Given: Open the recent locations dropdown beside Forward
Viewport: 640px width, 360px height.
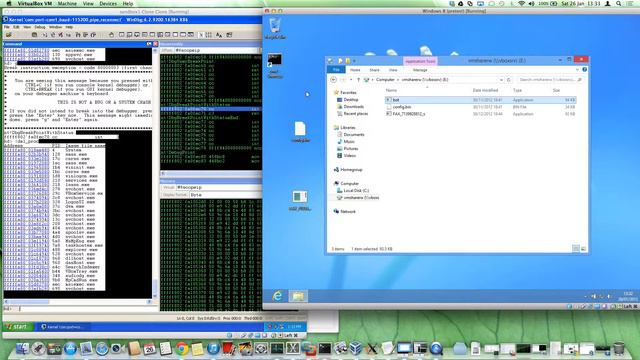Looking at the screenshot, I should point(351,80).
